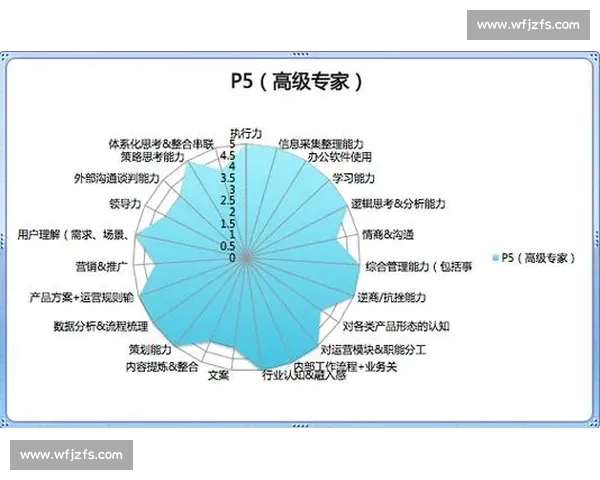The height and width of the screenshot is (480, 600).
Task: Click the 逆商/抗挫能力 label
Action: (x=391, y=297)
